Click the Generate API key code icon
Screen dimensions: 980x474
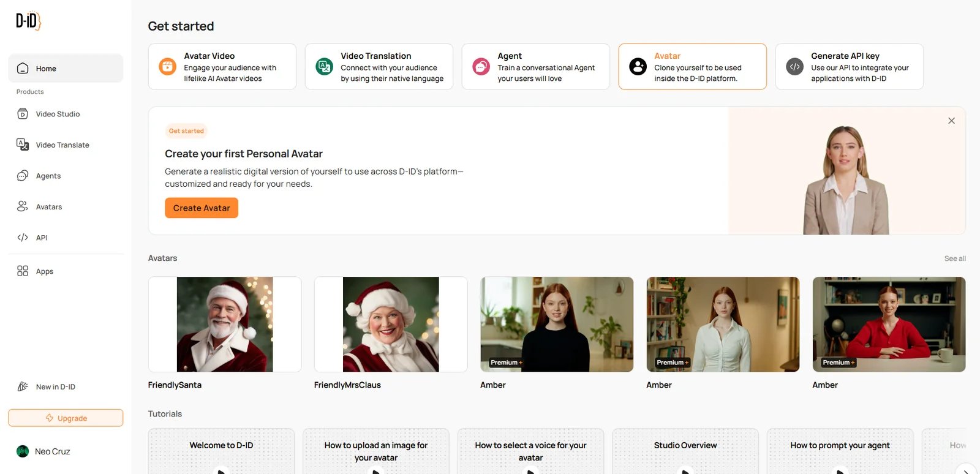click(x=794, y=66)
